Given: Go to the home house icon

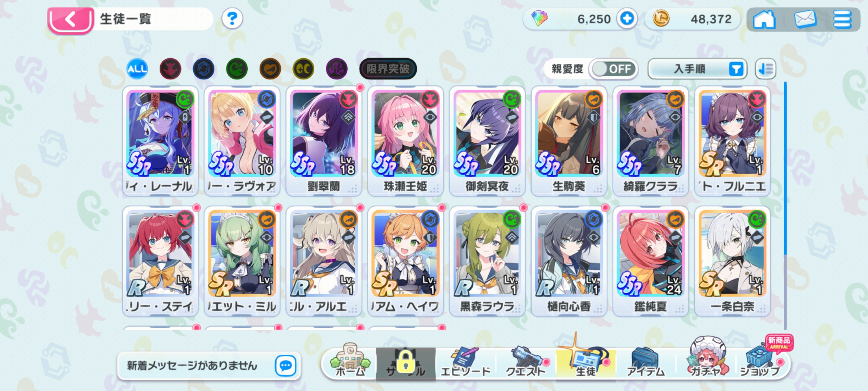Looking at the screenshot, I should coord(764,19).
